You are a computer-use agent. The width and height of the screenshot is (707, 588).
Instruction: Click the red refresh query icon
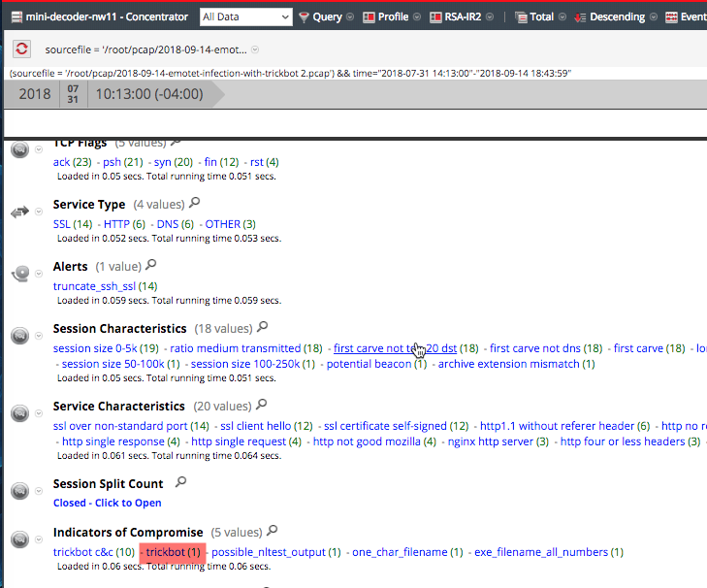(22, 49)
